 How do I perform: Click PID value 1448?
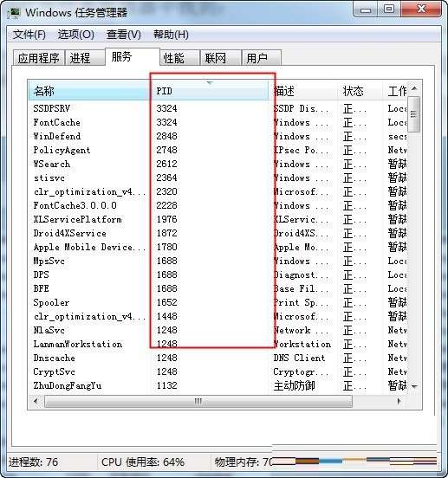coord(166,316)
